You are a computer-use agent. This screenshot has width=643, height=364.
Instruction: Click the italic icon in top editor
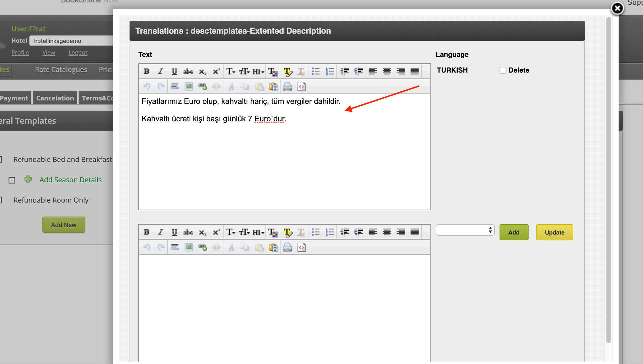click(160, 71)
